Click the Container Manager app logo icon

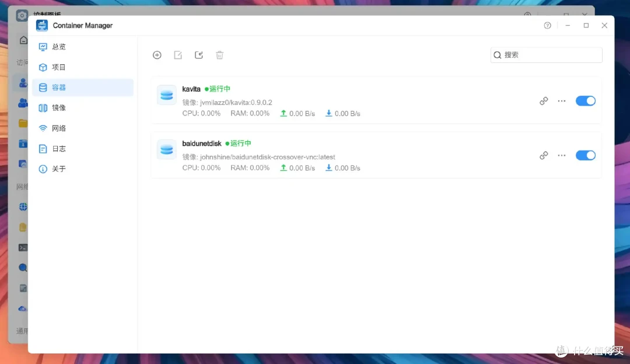[x=42, y=25]
